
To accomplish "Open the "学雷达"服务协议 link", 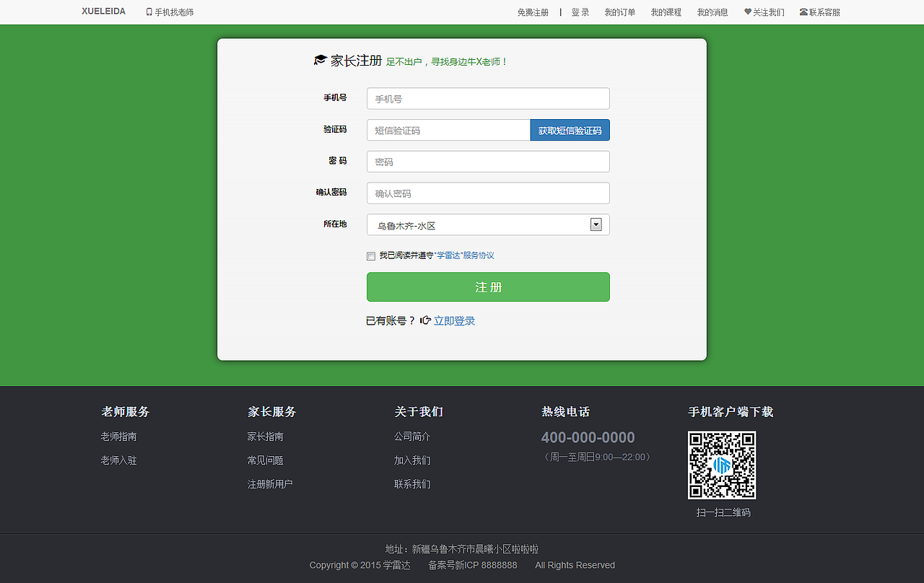I will coord(464,255).
